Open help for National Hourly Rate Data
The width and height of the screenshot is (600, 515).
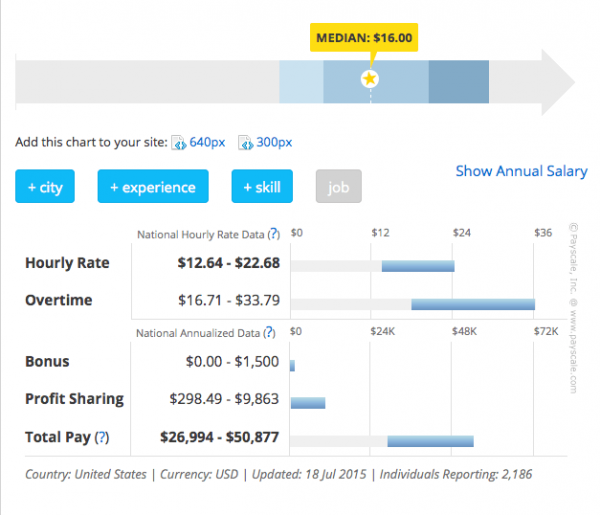coord(273,234)
